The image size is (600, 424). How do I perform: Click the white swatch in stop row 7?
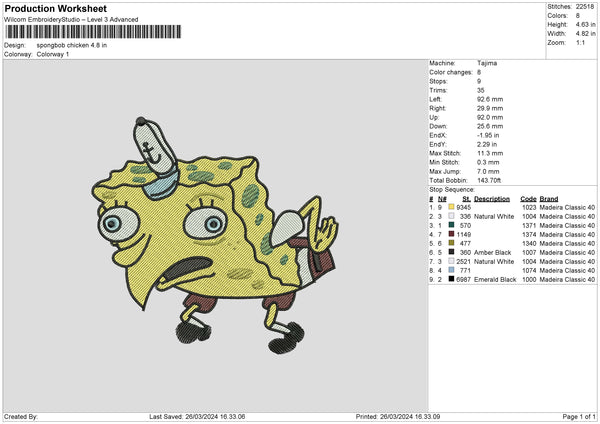coord(451,261)
